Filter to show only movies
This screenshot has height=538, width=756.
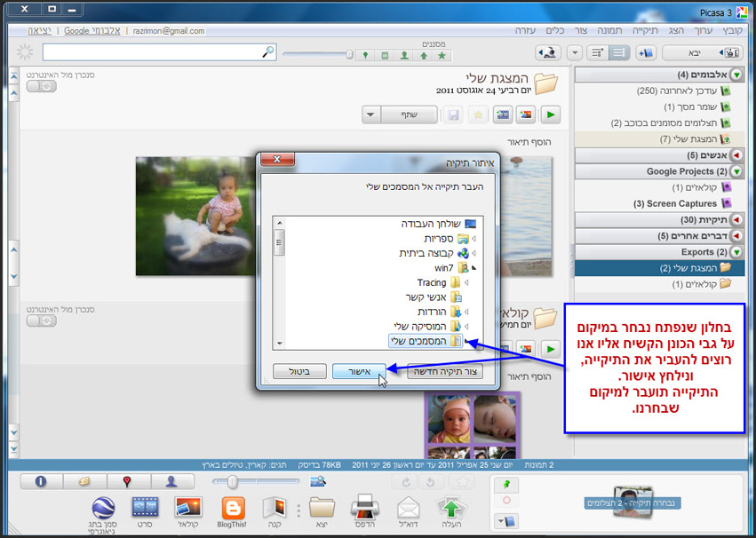385,56
